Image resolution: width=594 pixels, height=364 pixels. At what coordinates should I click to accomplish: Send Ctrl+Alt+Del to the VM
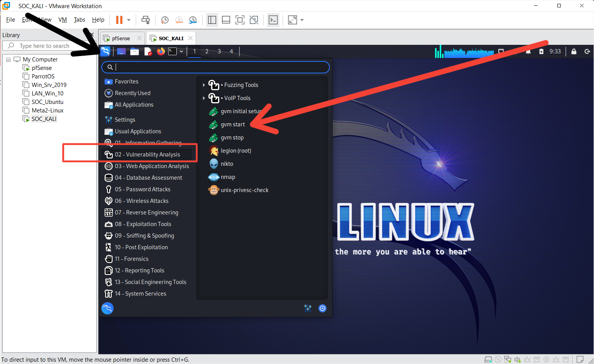tap(145, 20)
